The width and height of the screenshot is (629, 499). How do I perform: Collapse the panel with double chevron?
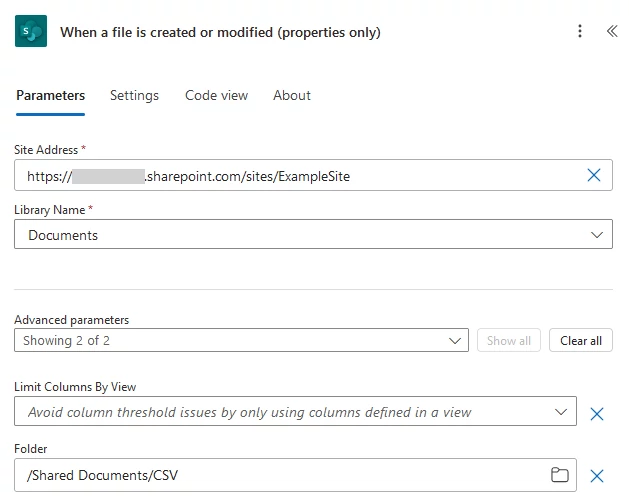tap(612, 31)
